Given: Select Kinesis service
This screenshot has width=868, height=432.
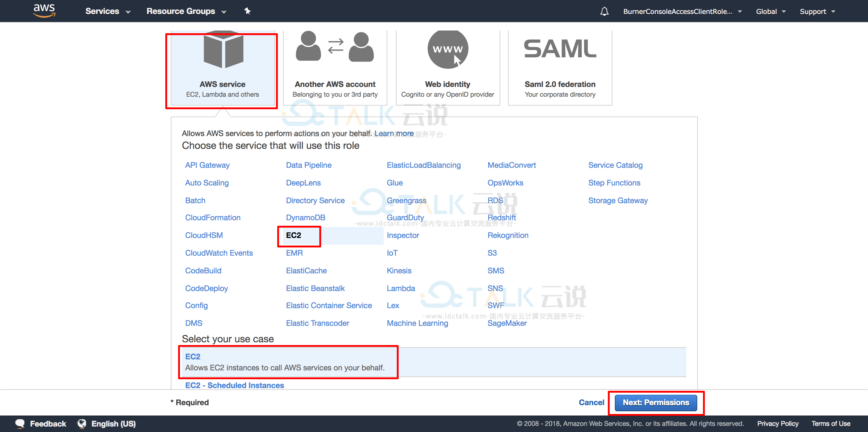Looking at the screenshot, I should click(399, 271).
